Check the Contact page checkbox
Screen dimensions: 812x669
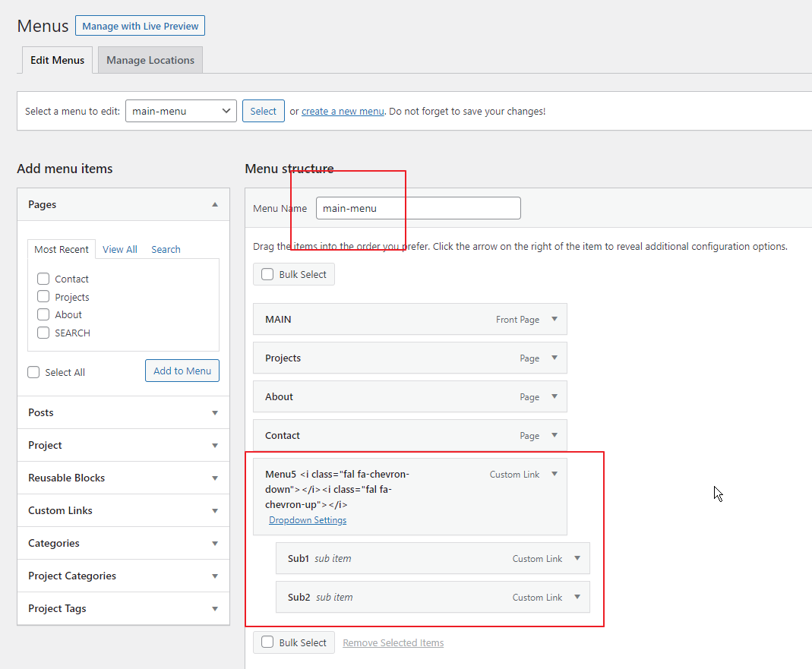click(43, 279)
